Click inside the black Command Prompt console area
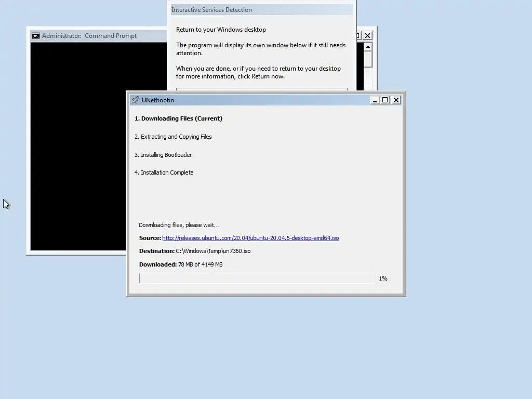 [78, 146]
